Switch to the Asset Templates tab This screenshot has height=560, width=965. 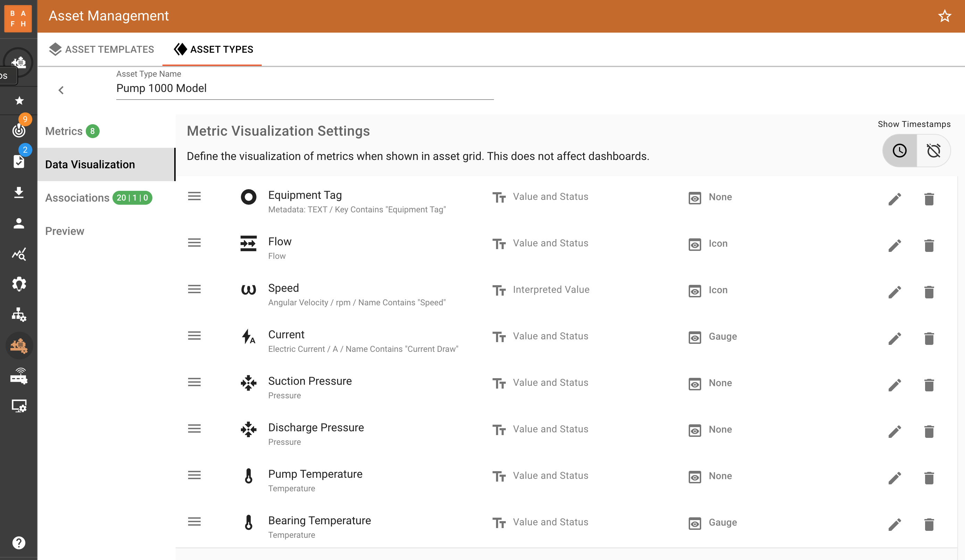[x=101, y=49]
